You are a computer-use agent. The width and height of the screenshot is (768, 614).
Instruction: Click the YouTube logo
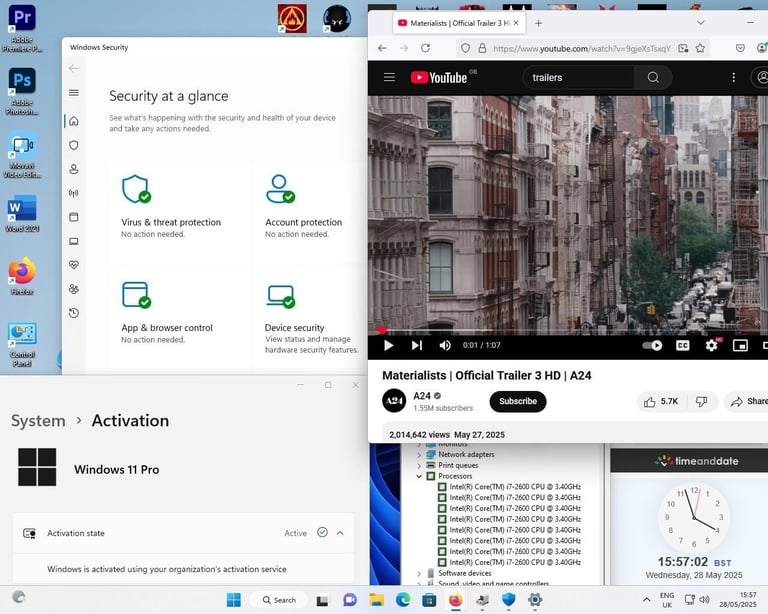coord(439,77)
